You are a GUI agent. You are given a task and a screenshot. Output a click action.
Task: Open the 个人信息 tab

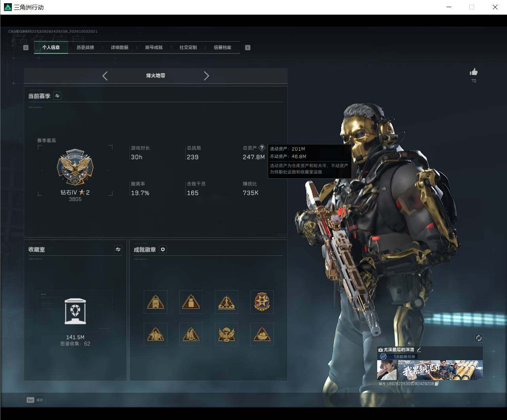pos(51,48)
